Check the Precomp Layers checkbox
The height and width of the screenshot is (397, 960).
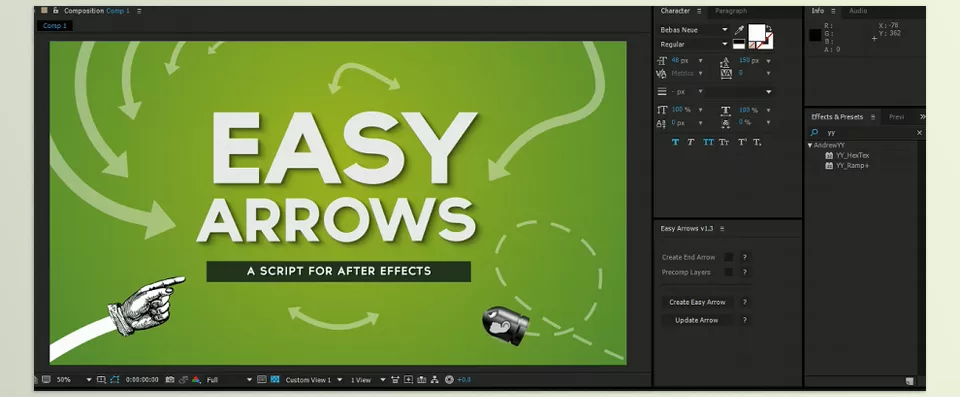coord(728,272)
